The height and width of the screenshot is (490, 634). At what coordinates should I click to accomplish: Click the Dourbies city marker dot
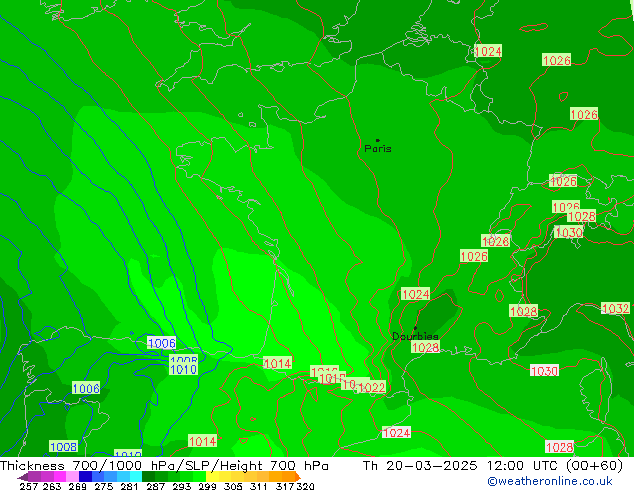coord(415,328)
